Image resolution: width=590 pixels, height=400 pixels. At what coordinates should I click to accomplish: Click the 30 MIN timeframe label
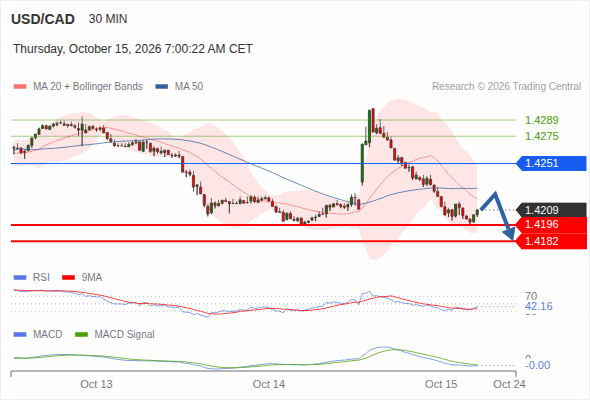(x=108, y=19)
